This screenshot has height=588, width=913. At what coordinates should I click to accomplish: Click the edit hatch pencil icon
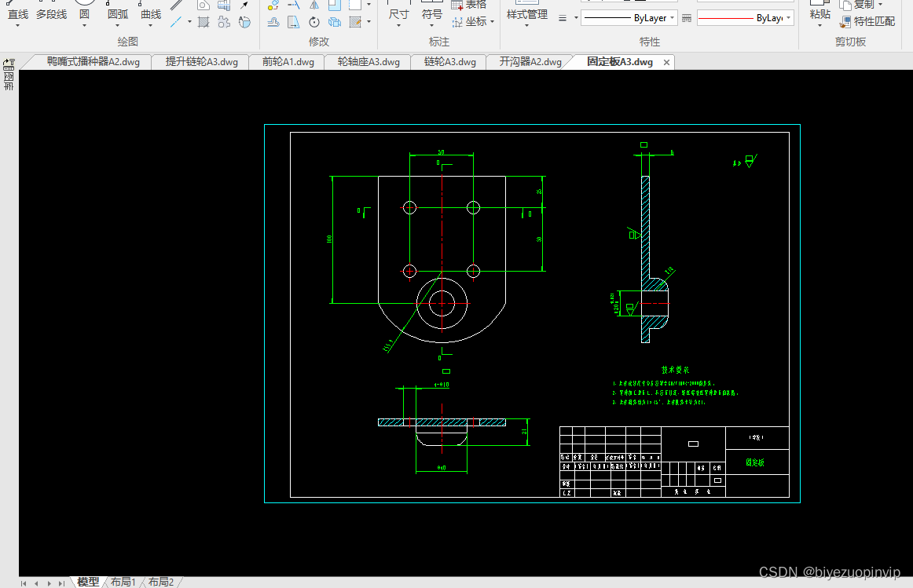click(355, 22)
